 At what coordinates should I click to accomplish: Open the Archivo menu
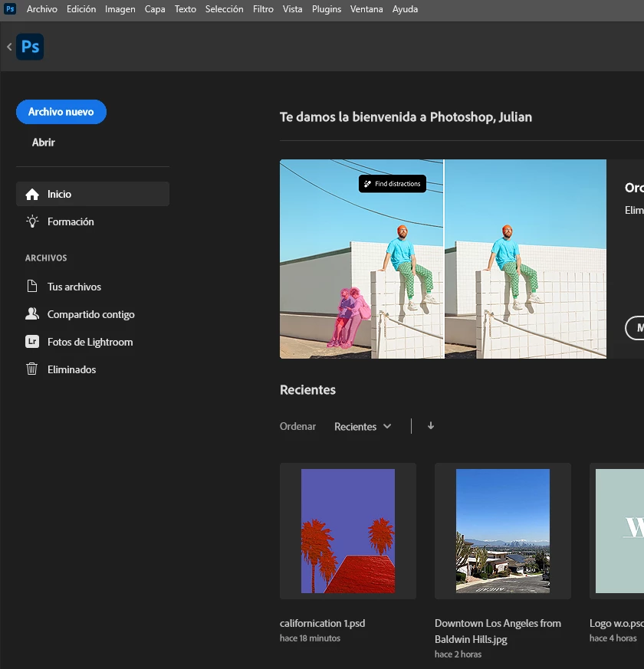click(42, 9)
